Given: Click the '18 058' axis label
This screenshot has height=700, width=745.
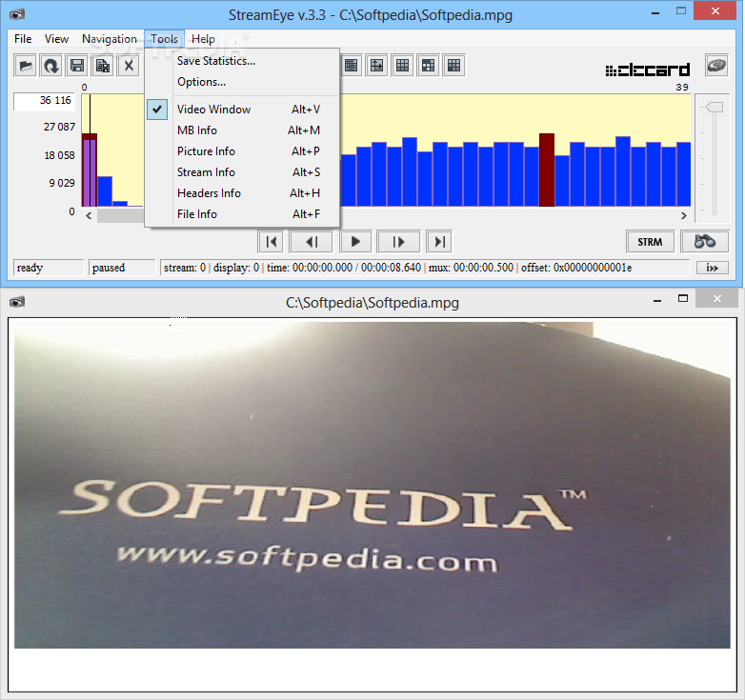Looking at the screenshot, I should coord(59,155).
